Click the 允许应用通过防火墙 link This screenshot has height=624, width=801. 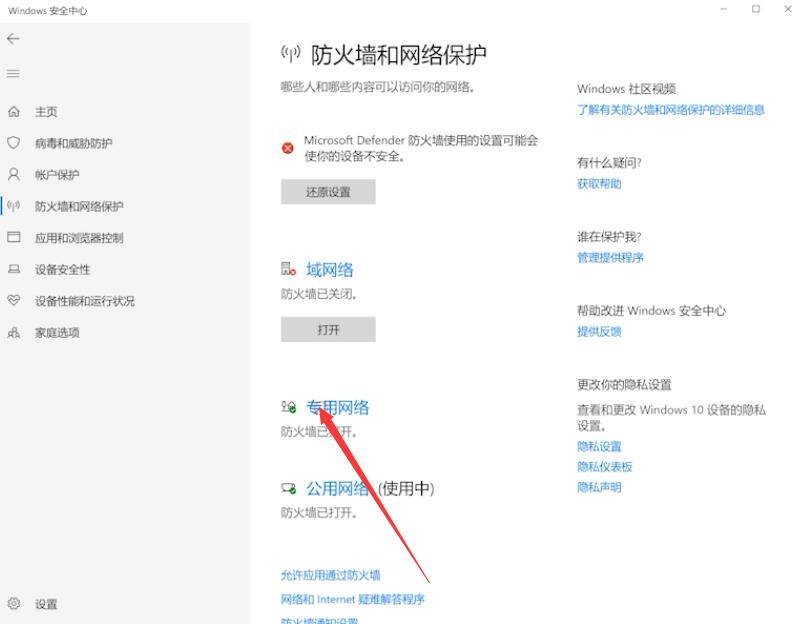331,575
